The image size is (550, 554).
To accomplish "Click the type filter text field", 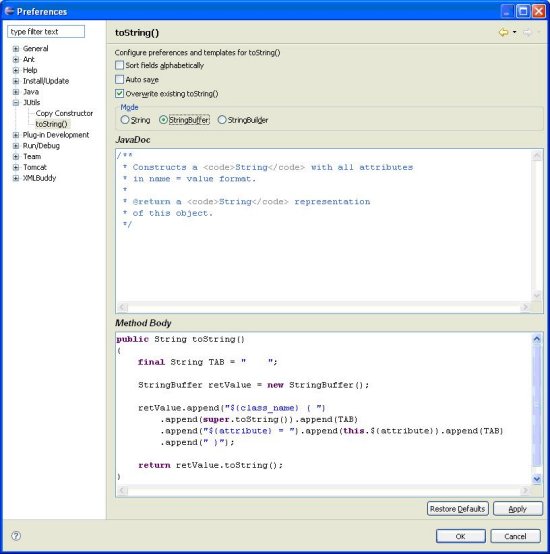I will 46,32.
